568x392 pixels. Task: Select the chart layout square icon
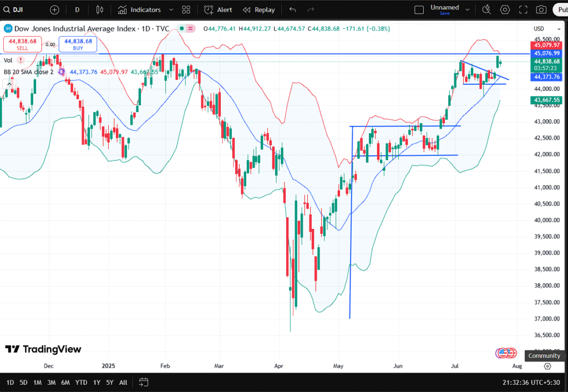[419, 10]
